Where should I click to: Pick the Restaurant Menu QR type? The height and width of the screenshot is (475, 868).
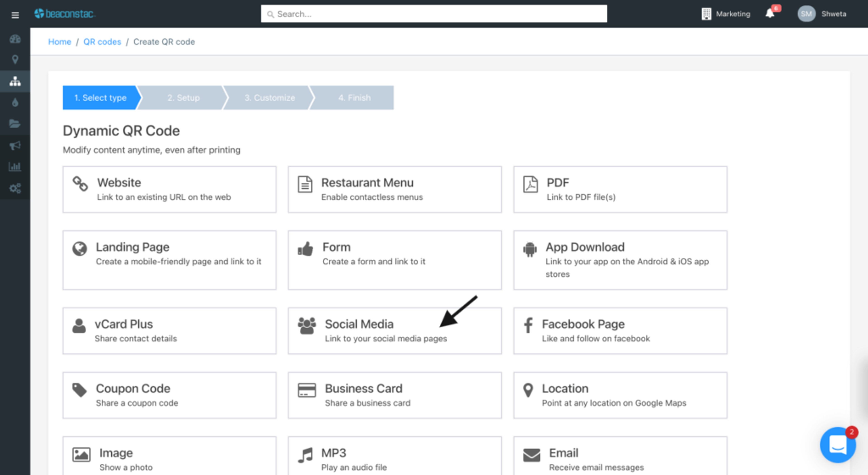tap(395, 189)
